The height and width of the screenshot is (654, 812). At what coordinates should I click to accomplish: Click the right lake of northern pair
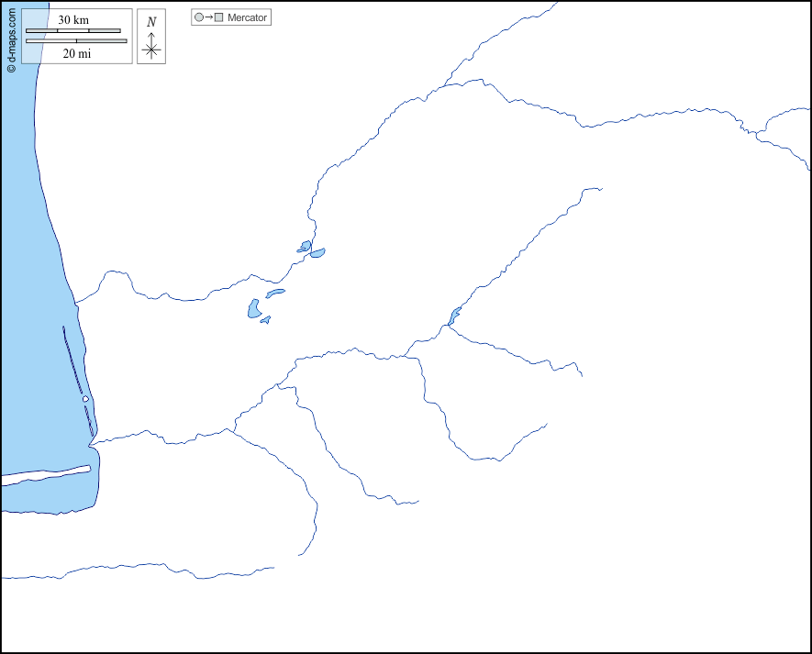point(317,252)
